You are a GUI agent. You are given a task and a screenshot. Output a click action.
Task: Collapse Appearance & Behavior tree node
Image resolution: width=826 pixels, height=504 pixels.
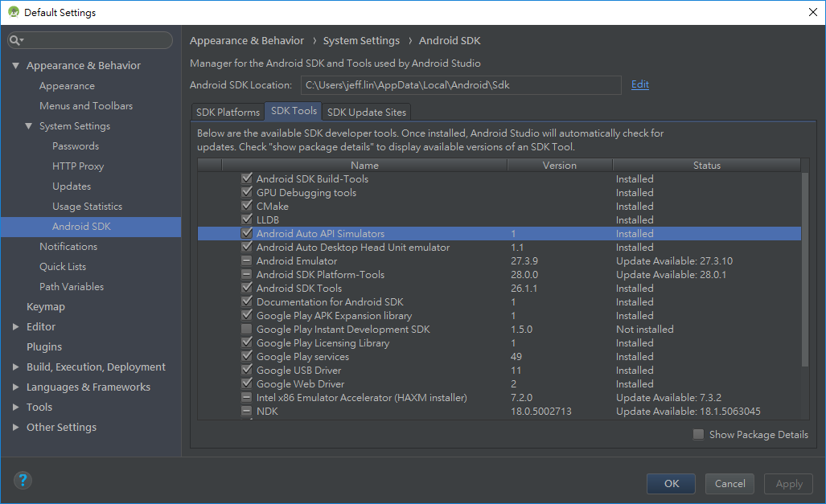click(x=16, y=66)
